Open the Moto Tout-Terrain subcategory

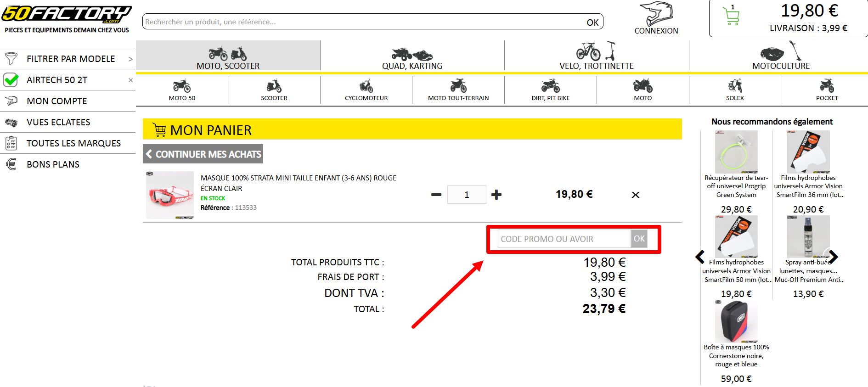click(458, 90)
